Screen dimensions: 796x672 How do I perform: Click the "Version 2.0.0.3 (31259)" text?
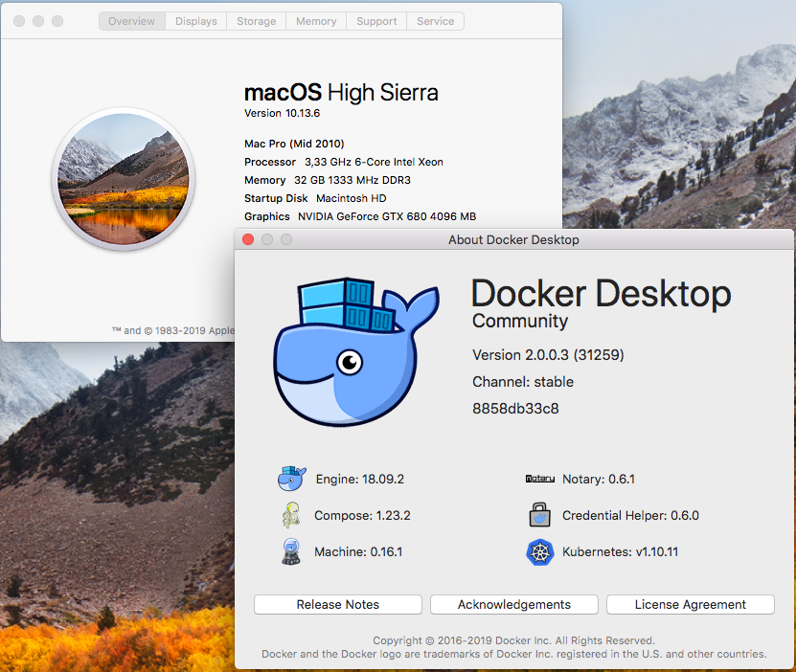(x=548, y=355)
